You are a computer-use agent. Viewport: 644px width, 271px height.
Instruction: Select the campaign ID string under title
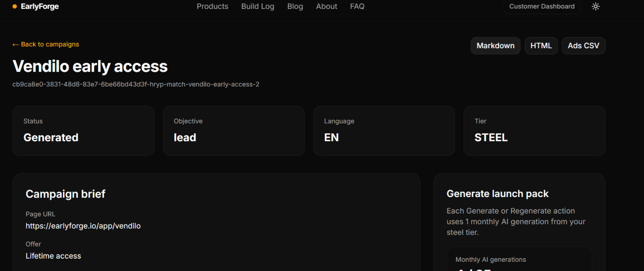pos(136,84)
